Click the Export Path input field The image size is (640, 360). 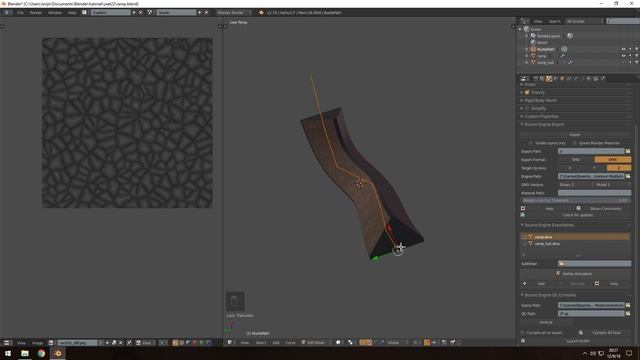[x=591, y=151]
